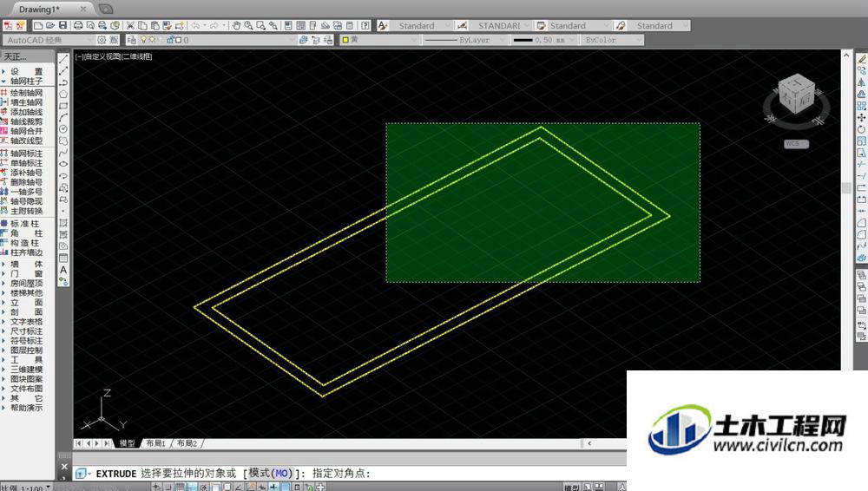The width and height of the screenshot is (868, 491).
Task: Expand the 设置 menu group
Action: (x=27, y=71)
